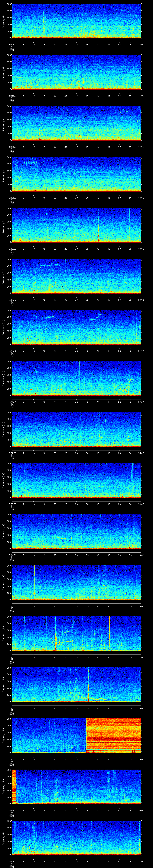Screen dimensions: 153x868
Task: Click the 16:14:00 start time label
Action: coord(12,44)
